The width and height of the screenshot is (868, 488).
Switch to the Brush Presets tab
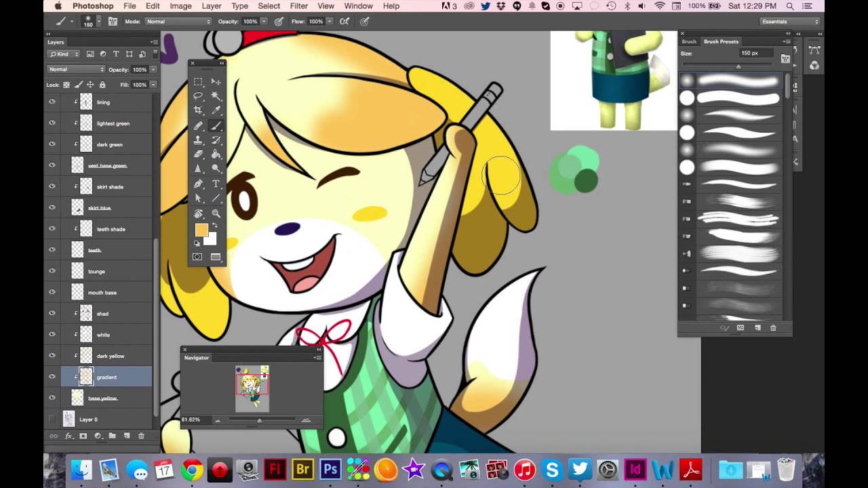721,41
